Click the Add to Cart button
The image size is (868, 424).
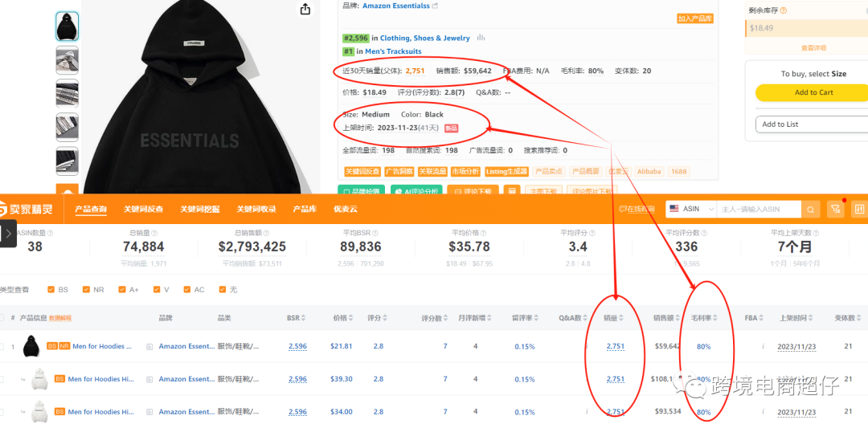click(x=813, y=92)
